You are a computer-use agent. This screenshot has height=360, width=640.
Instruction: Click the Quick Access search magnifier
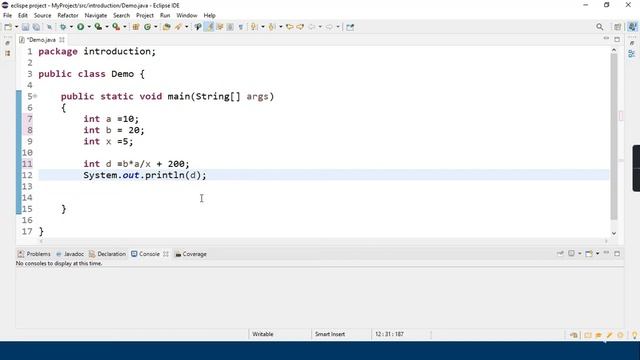pos(600,27)
